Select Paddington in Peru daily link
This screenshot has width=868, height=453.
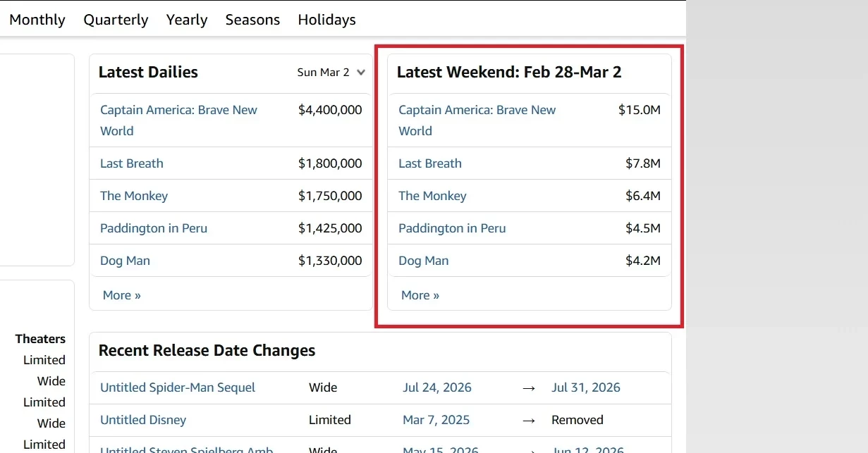tap(154, 228)
